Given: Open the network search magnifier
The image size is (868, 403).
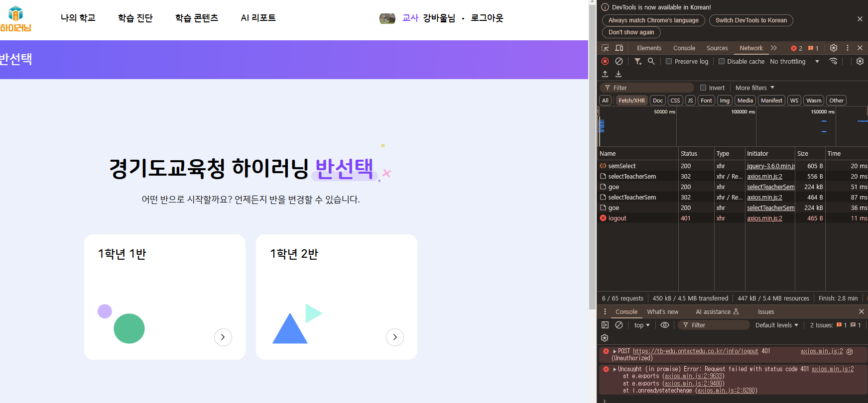Looking at the screenshot, I should [651, 61].
